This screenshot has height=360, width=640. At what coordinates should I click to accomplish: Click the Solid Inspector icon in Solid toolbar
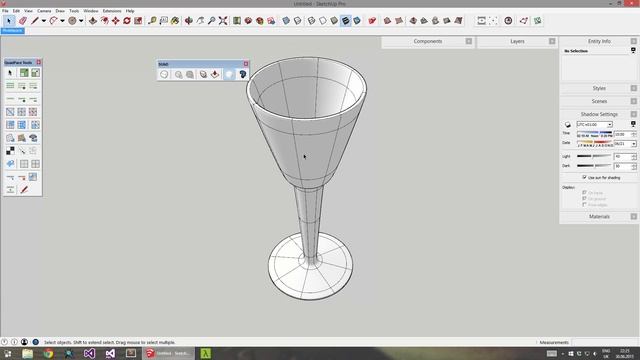(x=243, y=74)
